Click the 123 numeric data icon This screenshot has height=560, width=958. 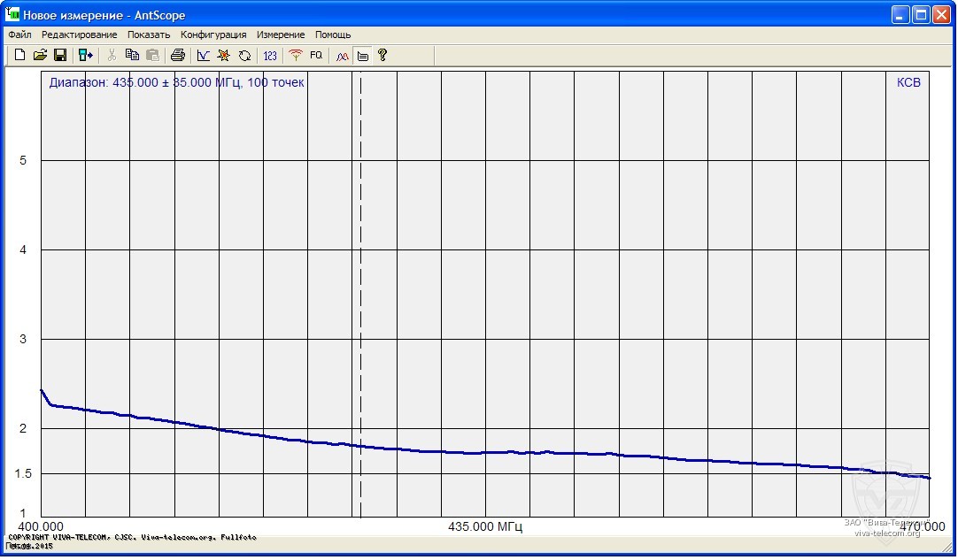(x=270, y=56)
